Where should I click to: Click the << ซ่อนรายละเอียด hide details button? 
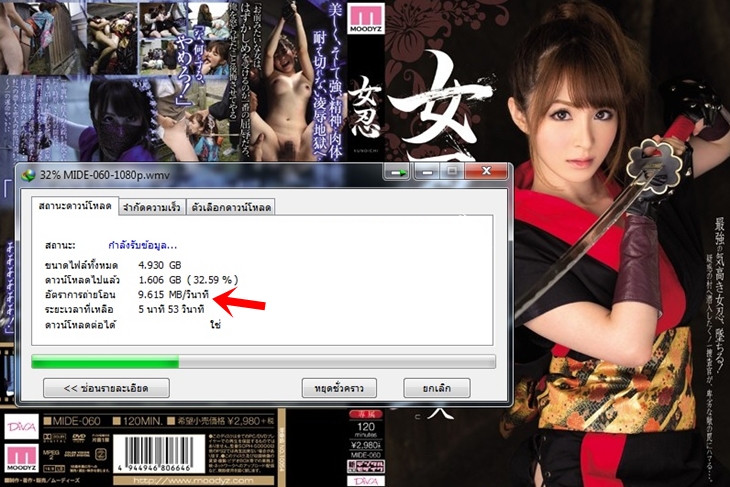106,388
